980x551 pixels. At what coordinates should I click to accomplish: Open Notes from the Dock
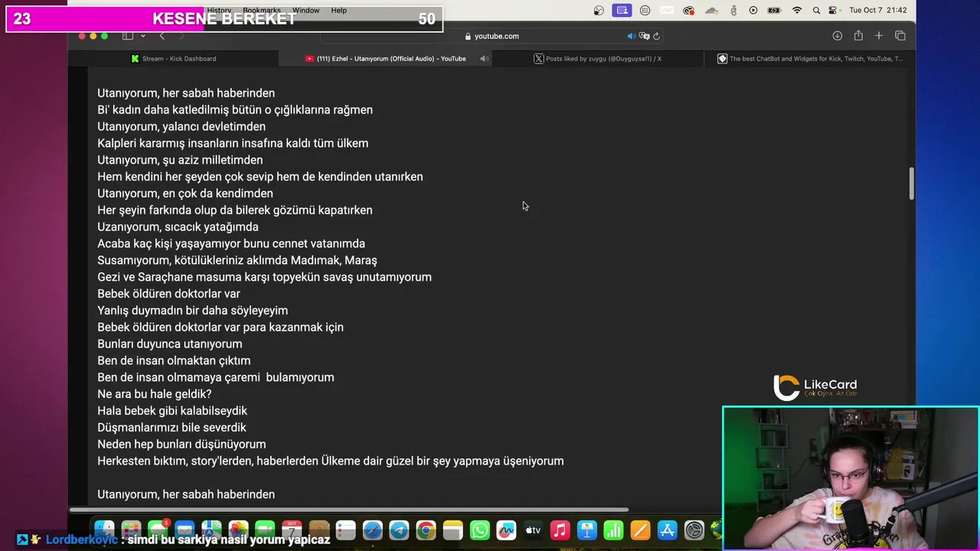[452, 530]
